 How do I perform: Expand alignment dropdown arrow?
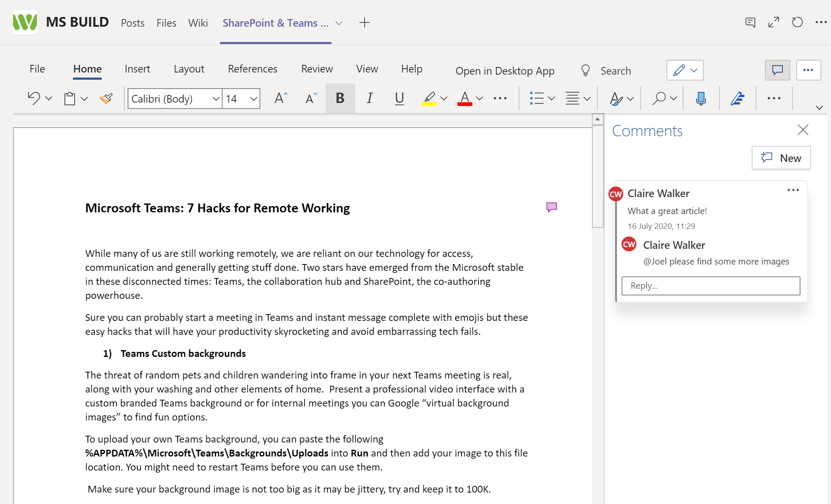pos(587,98)
